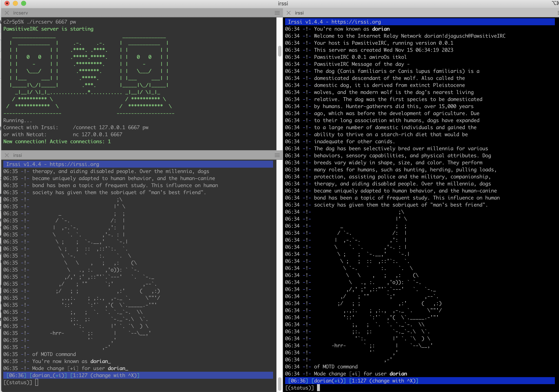
Task: Open the ircserv pane hamburger menu
Action: point(277,13)
